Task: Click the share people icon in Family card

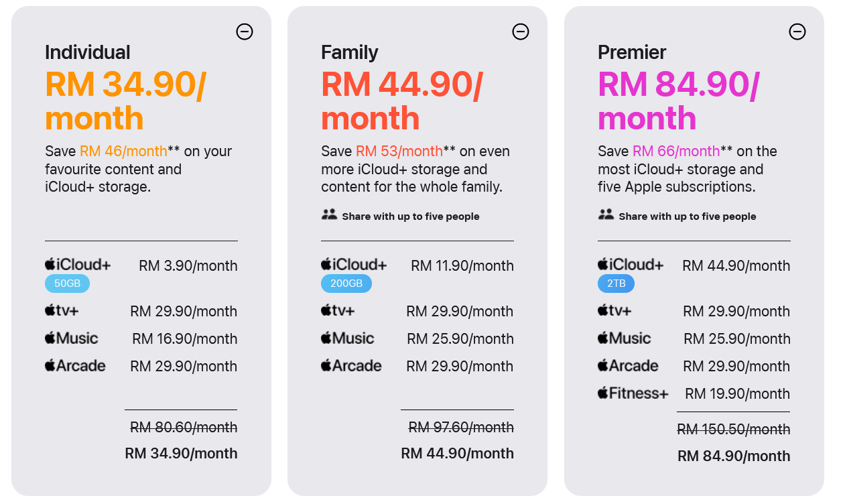Action: tap(328, 215)
